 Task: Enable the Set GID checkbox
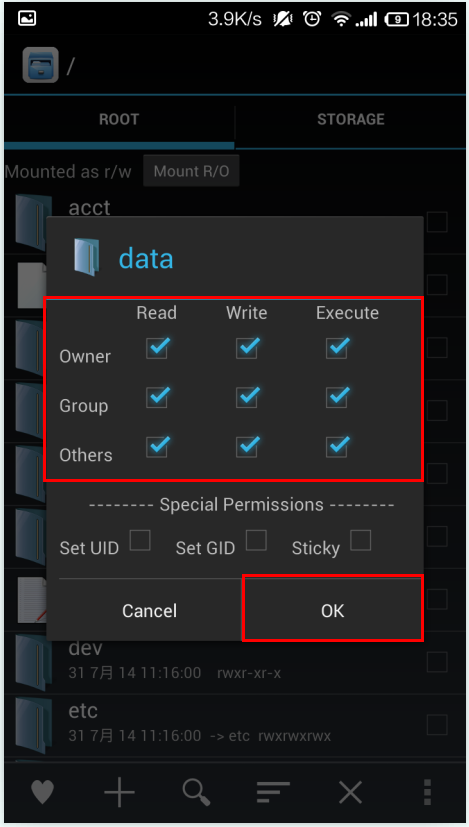click(256, 540)
